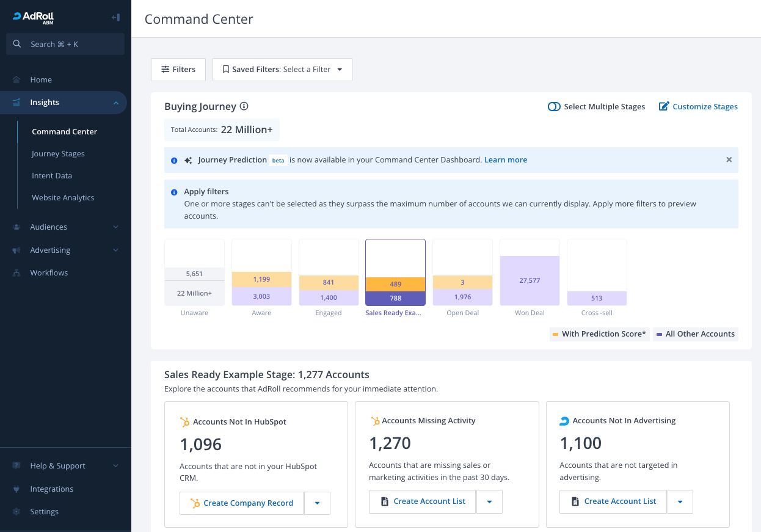
Task: Toggle Select Multiple Stages switch
Action: [x=554, y=107]
